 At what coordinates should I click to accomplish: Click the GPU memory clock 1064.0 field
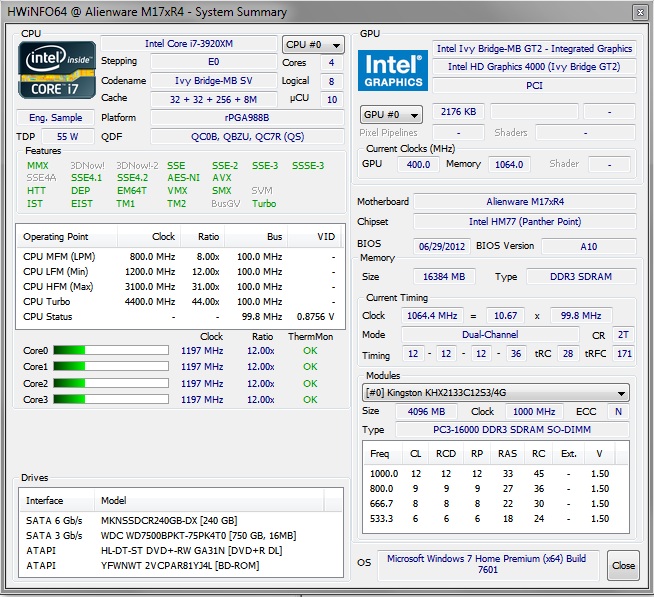[509, 164]
